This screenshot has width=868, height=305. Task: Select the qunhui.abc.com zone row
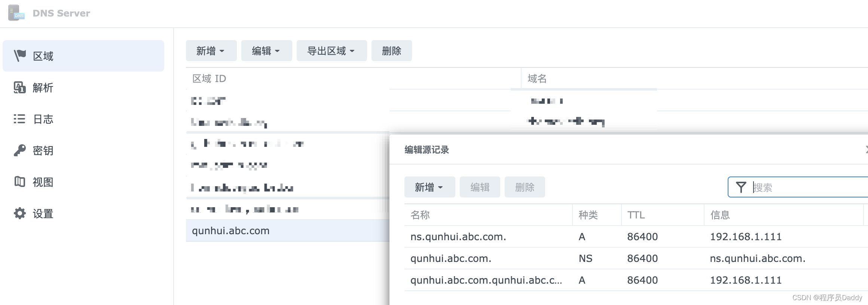(x=287, y=230)
